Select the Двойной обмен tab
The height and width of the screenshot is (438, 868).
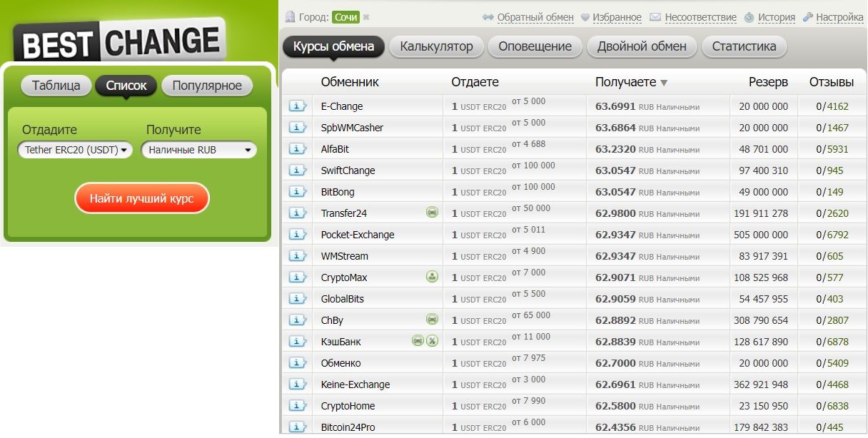pyautogui.click(x=642, y=47)
